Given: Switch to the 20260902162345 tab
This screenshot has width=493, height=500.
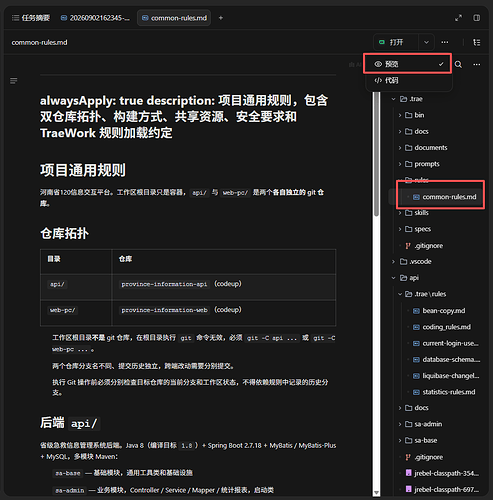Looking at the screenshot, I should click(96, 18).
